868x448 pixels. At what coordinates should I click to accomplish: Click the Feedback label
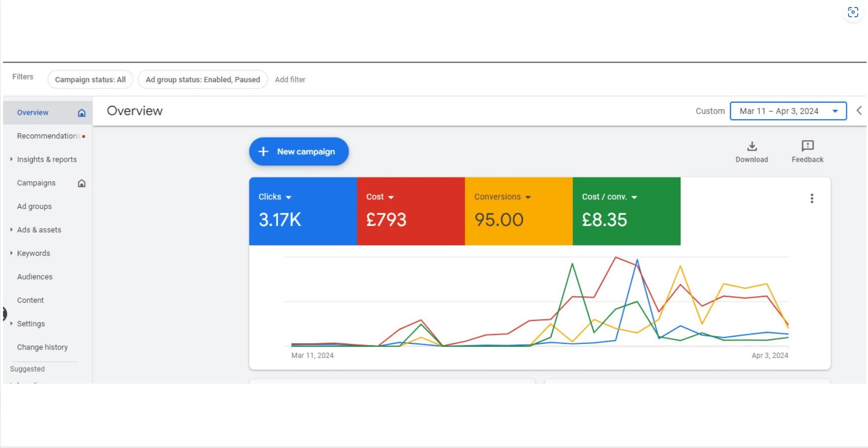click(807, 159)
